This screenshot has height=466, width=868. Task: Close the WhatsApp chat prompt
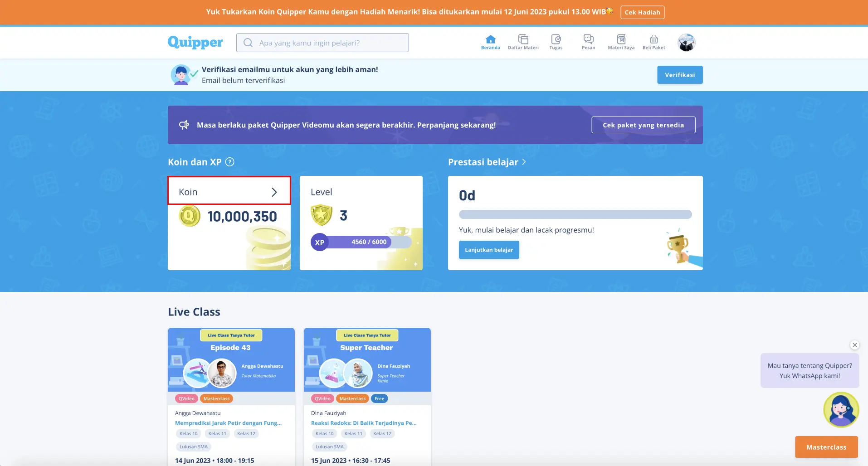click(x=855, y=345)
